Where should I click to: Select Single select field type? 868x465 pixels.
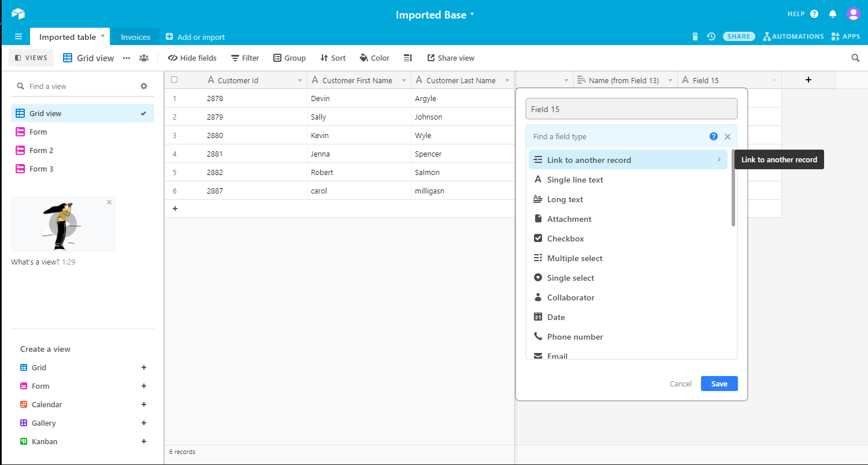click(628, 278)
